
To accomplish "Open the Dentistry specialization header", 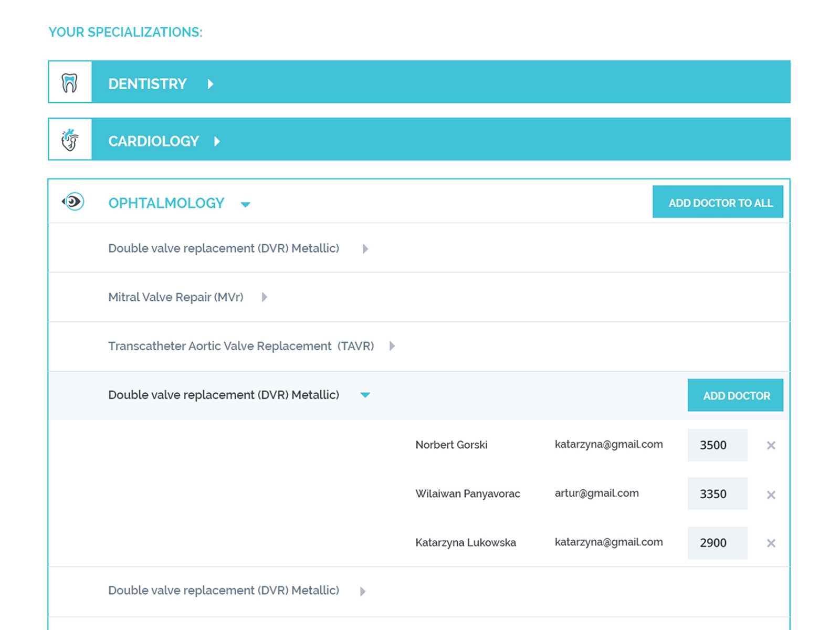I will tap(419, 82).
